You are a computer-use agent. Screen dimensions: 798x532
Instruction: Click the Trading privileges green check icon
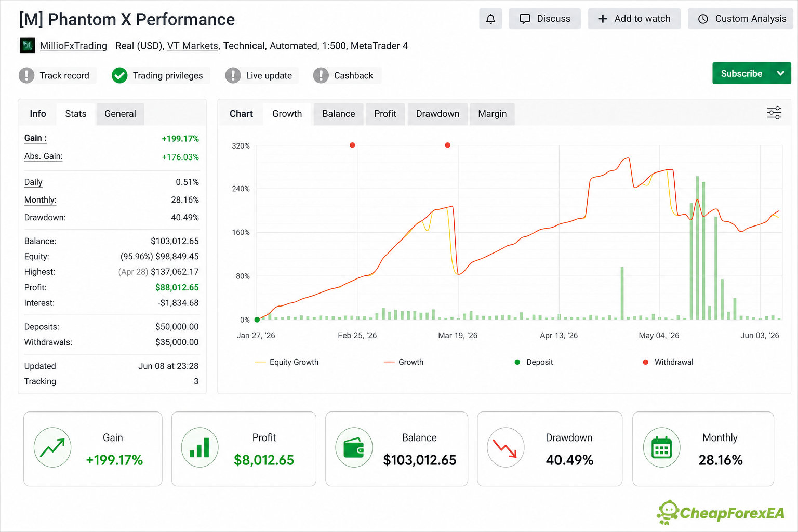coord(119,75)
